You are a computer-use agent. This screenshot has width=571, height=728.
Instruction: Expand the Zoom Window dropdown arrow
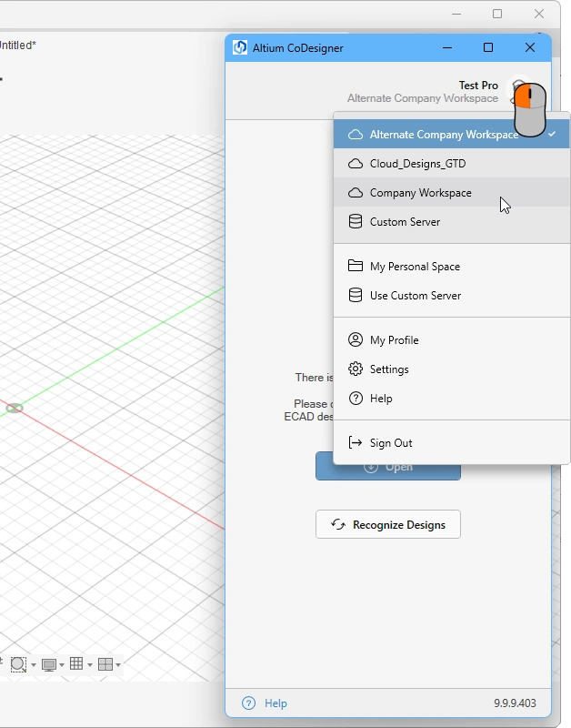point(34,665)
